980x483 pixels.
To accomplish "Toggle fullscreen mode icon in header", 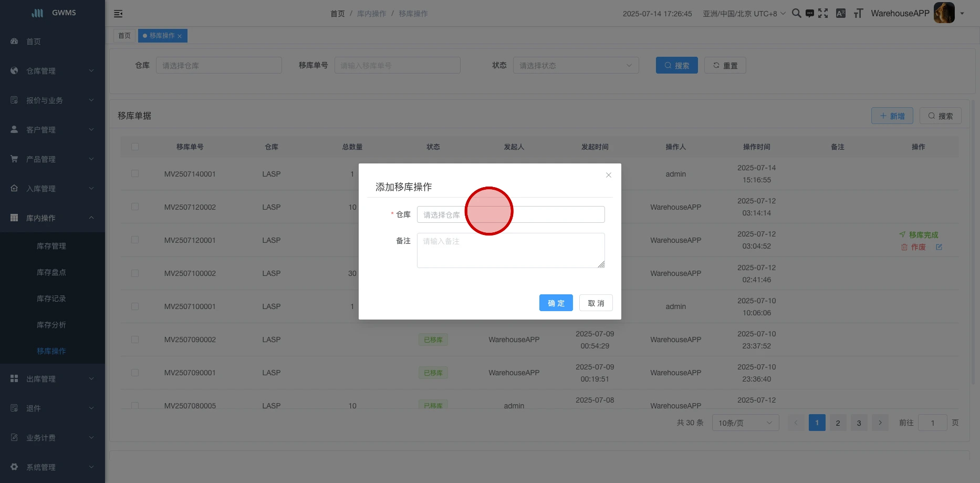I will [823, 14].
